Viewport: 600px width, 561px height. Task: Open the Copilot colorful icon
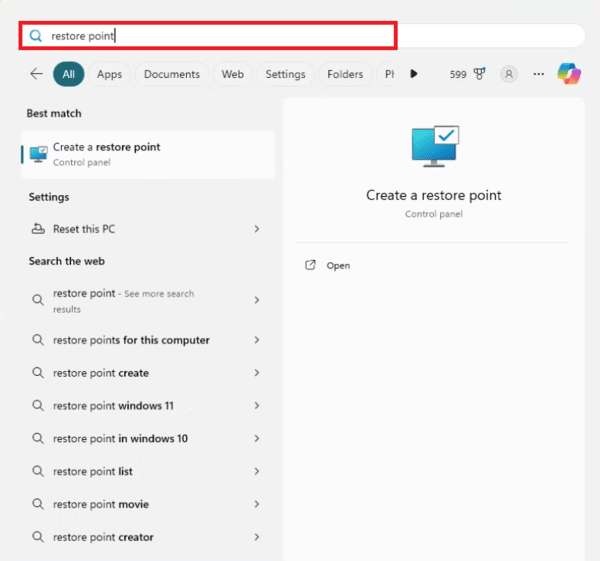[x=569, y=74]
